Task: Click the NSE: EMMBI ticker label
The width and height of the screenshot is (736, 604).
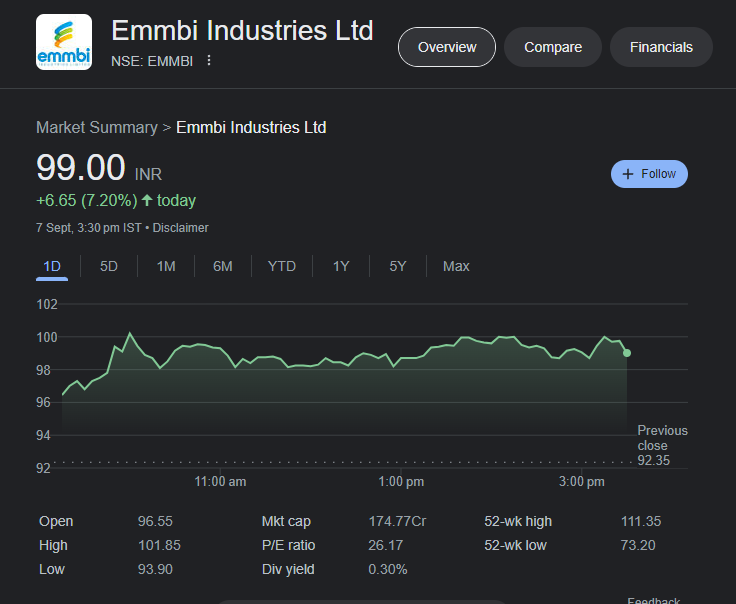Action: click(152, 61)
